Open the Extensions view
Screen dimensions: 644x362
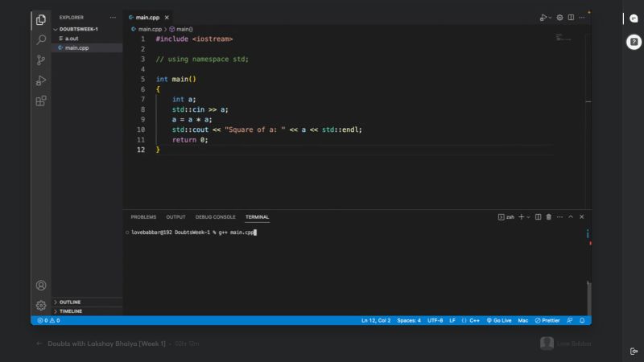pyautogui.click(x=41, y=101)
